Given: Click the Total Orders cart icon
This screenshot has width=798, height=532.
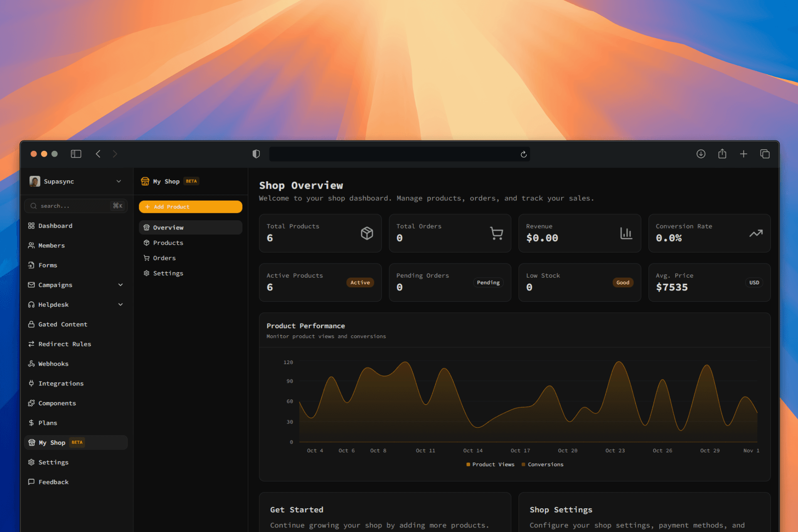Looking at the screenshot, I should coord(496,233).
